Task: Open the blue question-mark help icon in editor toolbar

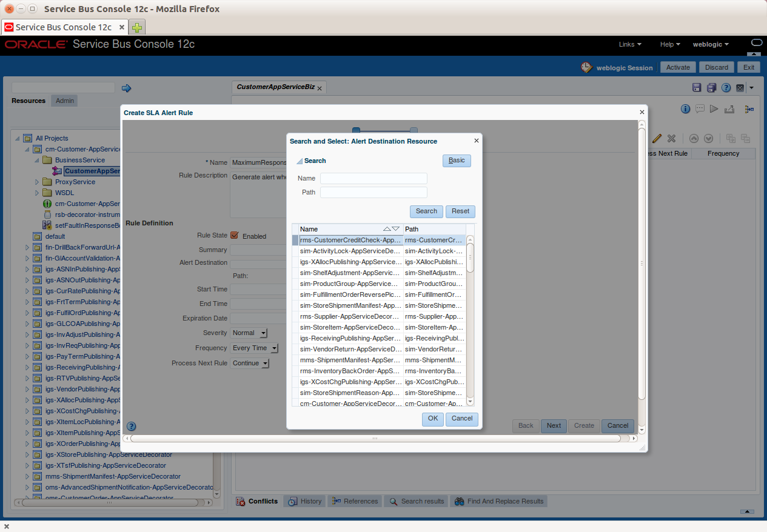Action: pyautogui.click(x=726, y=88)
